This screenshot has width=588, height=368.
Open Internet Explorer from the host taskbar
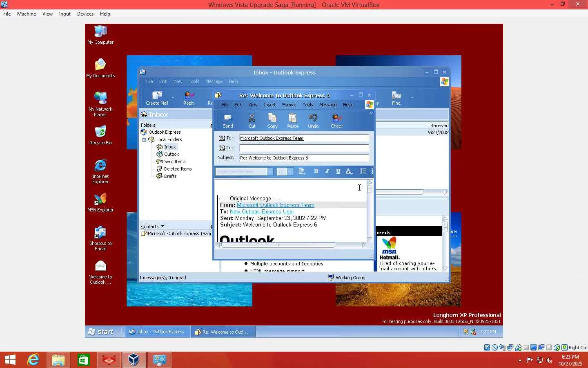[33, 360]
